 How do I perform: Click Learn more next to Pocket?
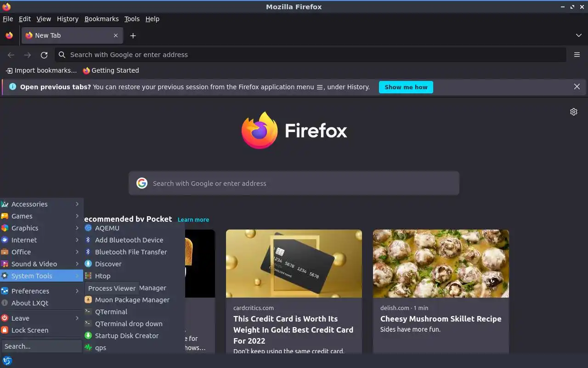pos(193,220)
